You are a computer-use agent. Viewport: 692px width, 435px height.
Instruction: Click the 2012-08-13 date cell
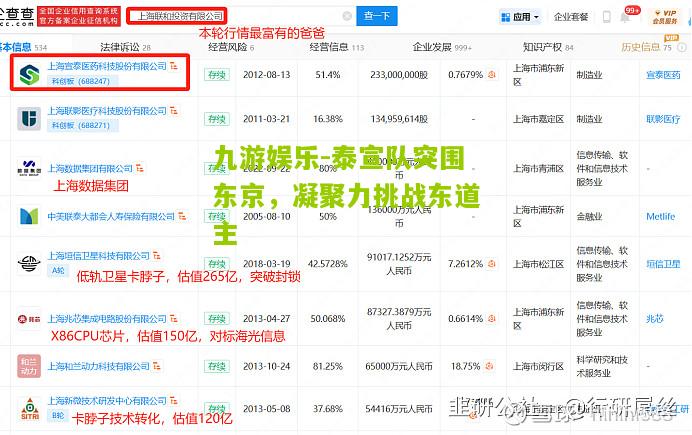coord(267,75)
